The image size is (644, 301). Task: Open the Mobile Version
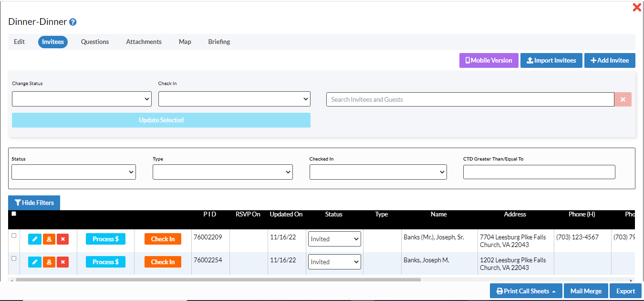[x=489, y=60]
